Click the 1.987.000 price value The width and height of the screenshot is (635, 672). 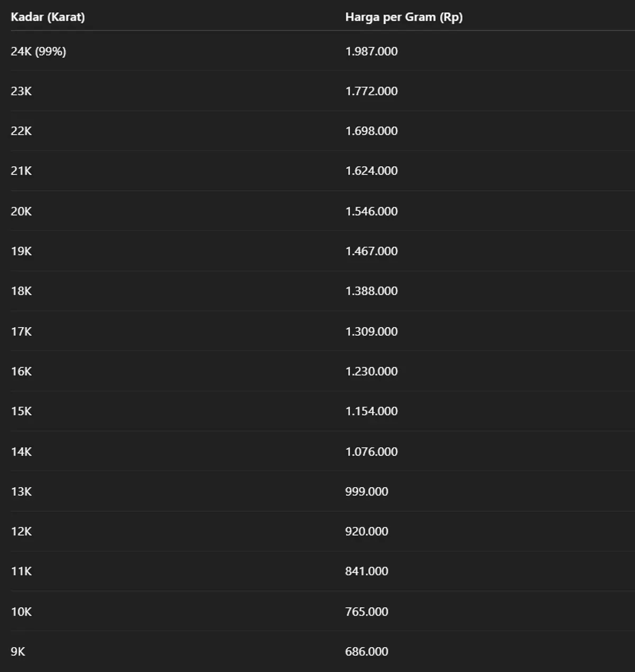point(371,51)
